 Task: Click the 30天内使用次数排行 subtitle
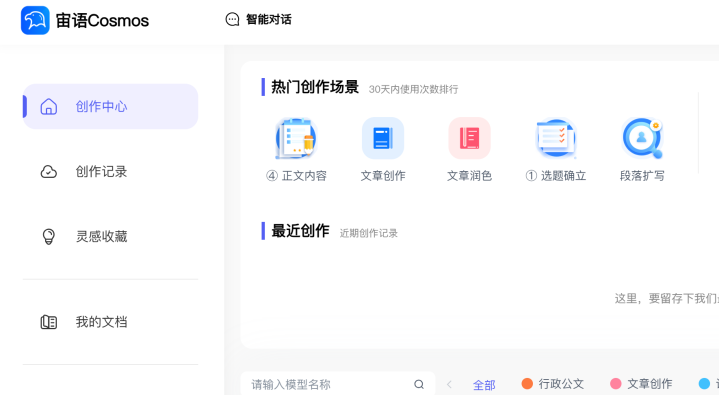(414, 89)
